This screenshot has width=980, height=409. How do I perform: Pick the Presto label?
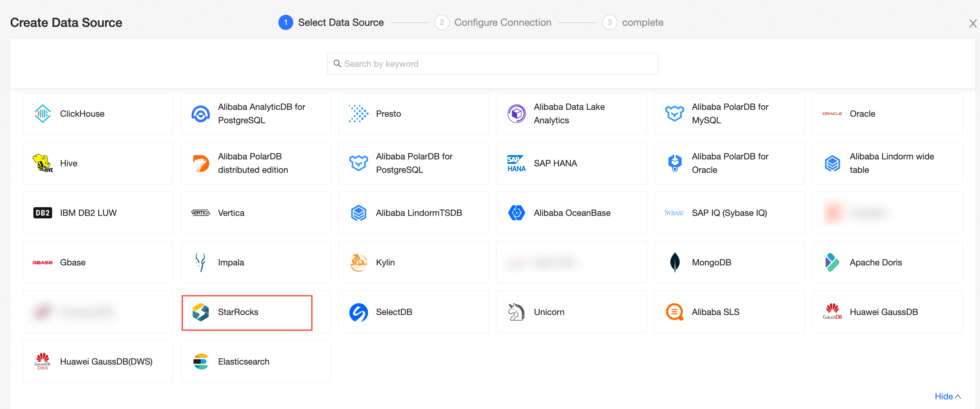click(388, 114)
